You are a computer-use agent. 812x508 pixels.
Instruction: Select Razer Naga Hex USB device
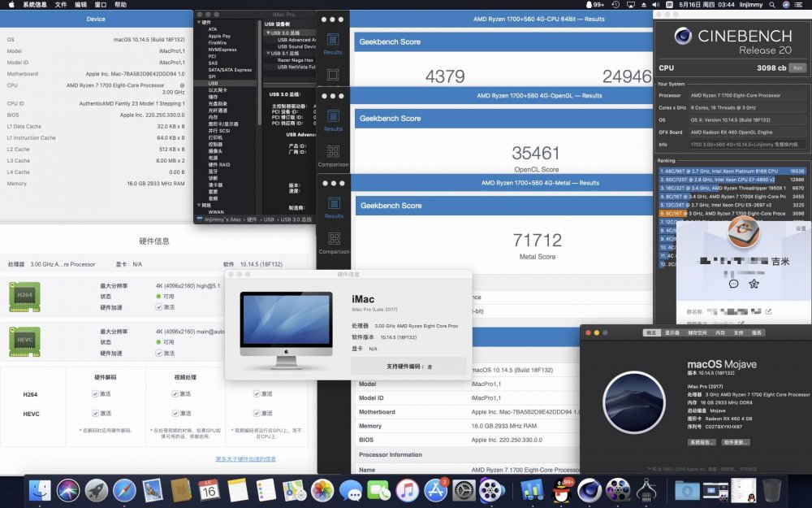[296, 60]
